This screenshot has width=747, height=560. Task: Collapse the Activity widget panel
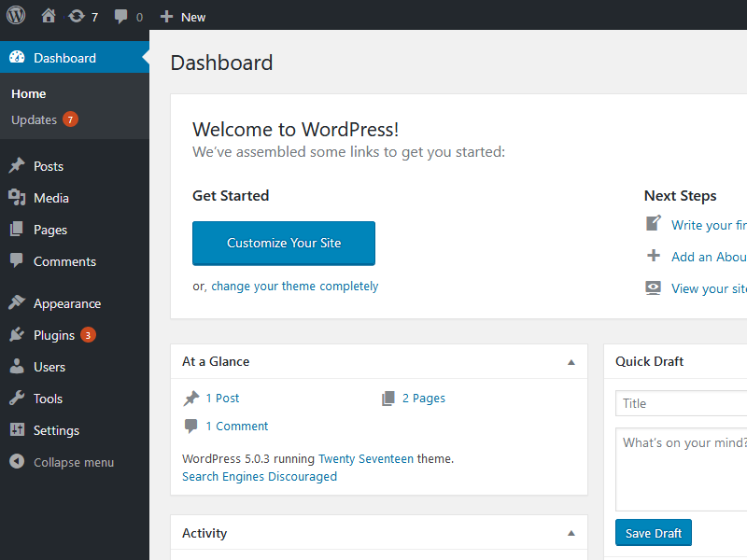click(571, 534)
